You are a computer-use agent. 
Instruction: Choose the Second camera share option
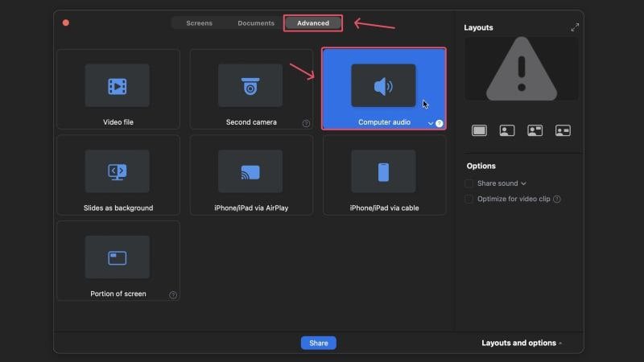(x=251, y=89)
